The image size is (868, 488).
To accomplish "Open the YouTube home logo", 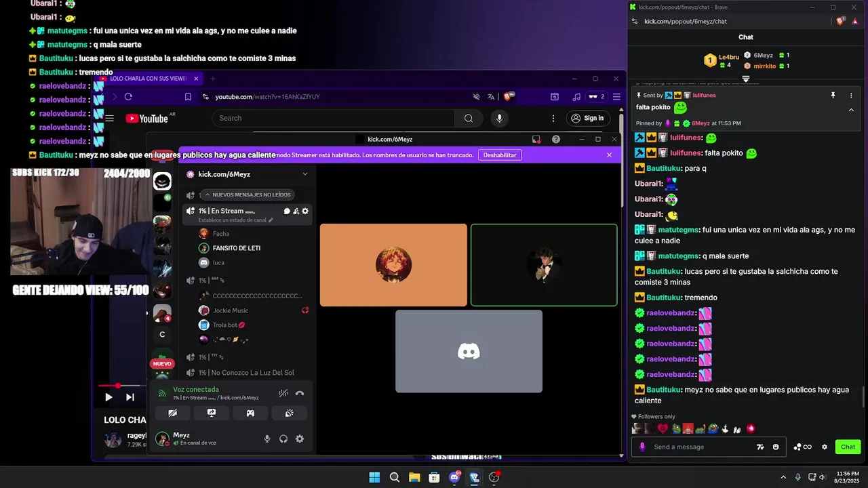I will [x=146, y=119].
